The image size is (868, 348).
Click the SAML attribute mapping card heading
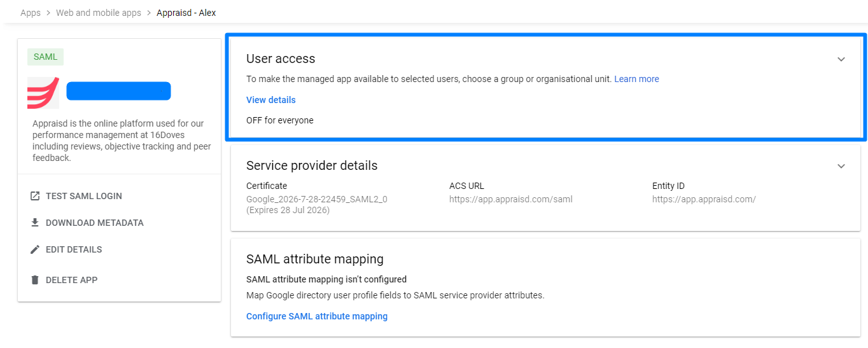tap(315, 259)
